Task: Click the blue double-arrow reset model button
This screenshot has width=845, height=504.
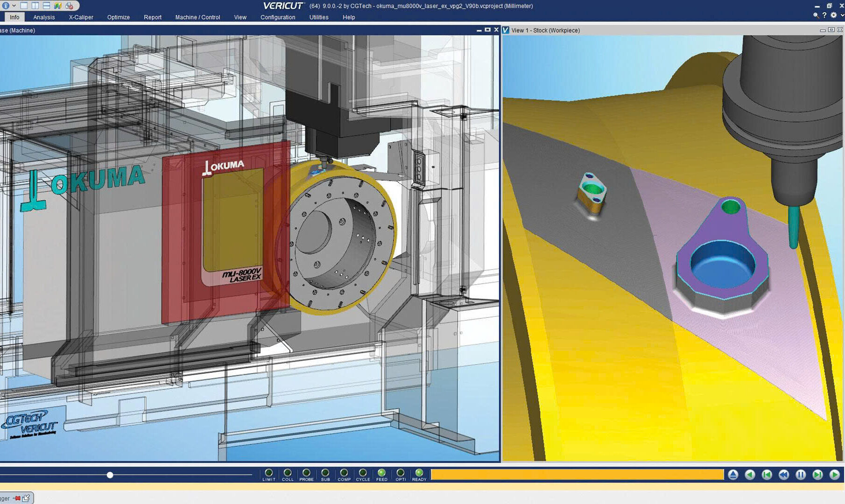Action: pos(783,475)
